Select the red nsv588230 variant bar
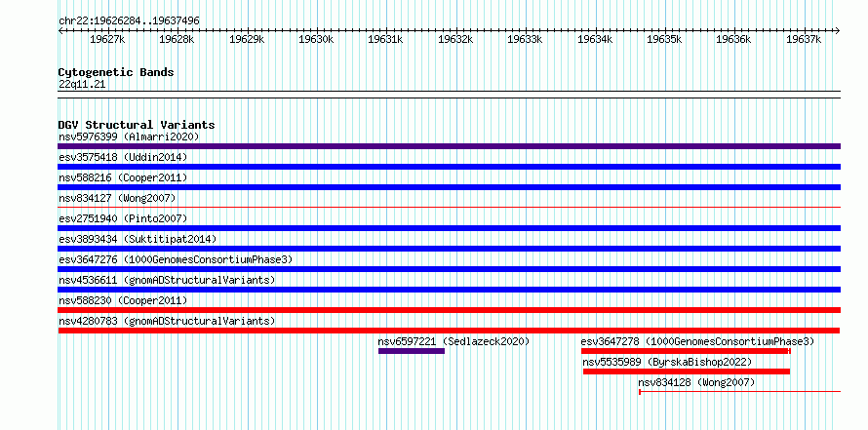 449,310
